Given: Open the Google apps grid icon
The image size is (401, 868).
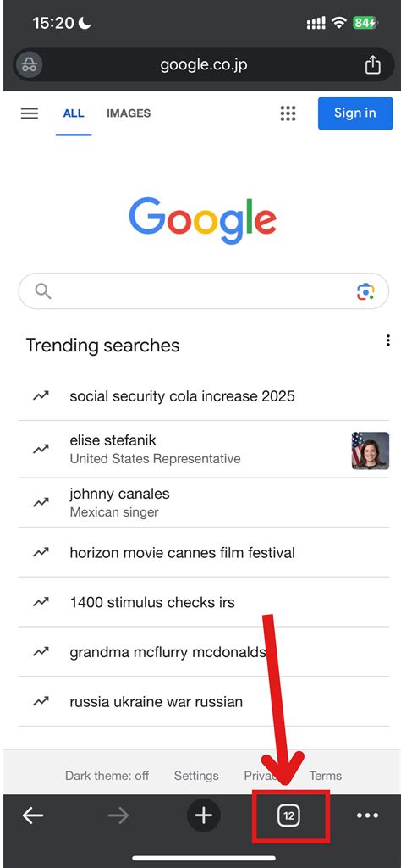Looking at the screenshot, I should pyautogui.click(x=288, y=113).
